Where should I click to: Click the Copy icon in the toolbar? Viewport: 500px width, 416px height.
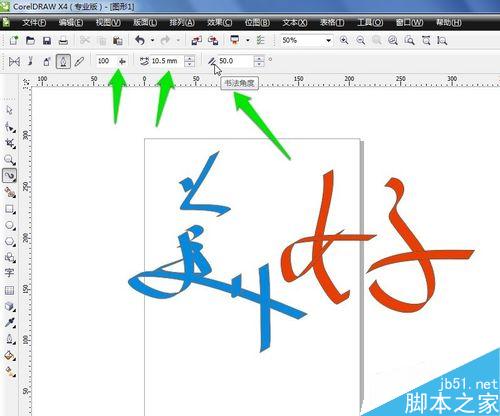[x=101, y=41]
